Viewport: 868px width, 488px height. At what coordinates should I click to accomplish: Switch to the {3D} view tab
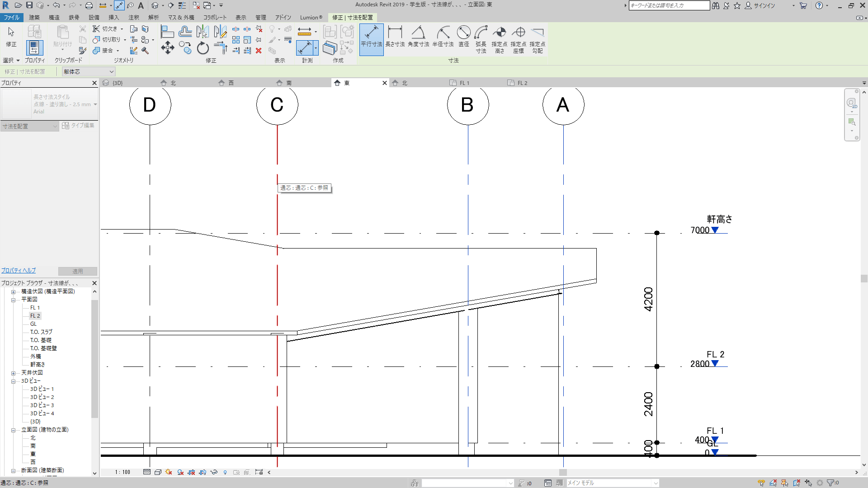tap(118, 83)
